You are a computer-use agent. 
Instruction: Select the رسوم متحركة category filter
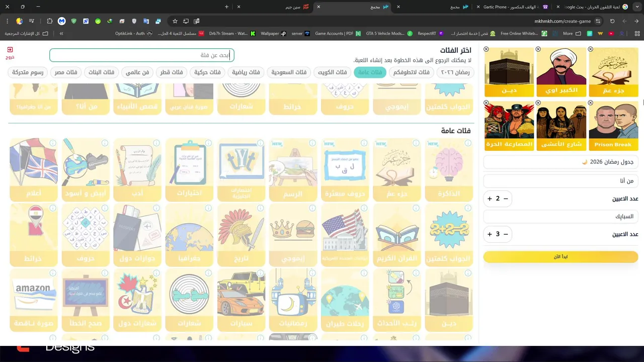[28, 72]
